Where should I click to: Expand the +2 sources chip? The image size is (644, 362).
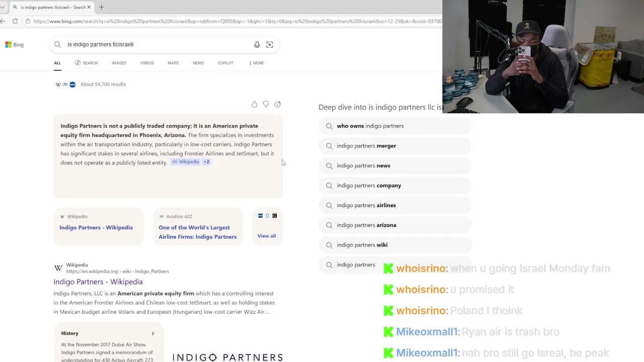point(206,162)
